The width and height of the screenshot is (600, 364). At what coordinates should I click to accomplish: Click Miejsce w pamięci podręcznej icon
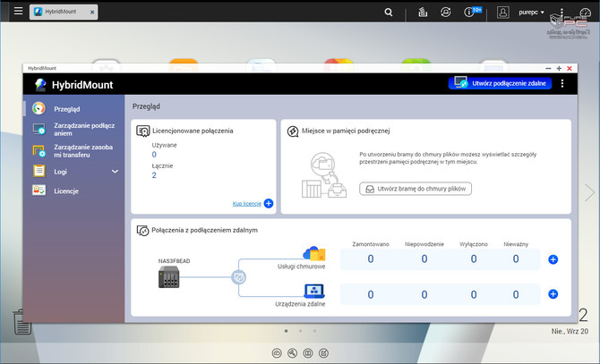tap(293, 131)
